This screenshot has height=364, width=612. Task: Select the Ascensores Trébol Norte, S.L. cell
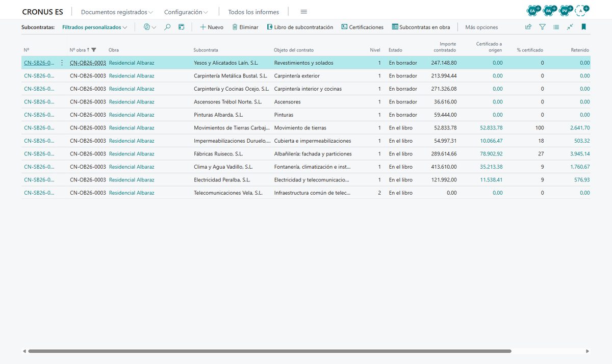(227, 102)
